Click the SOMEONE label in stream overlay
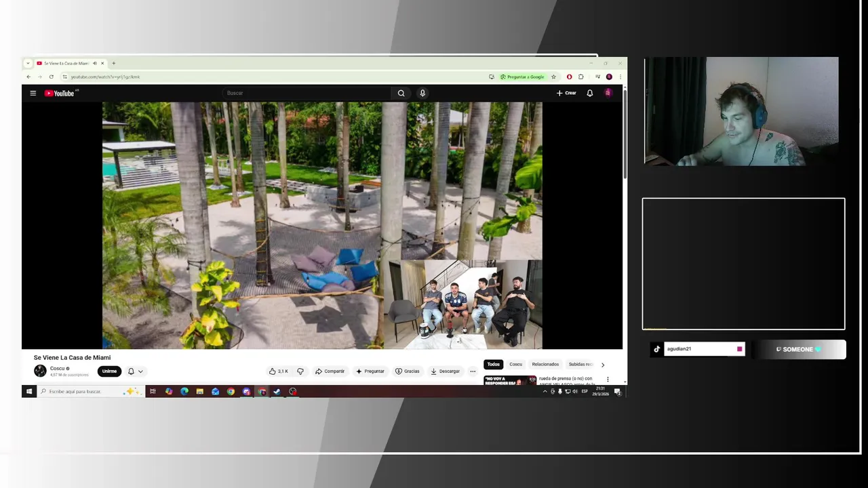This screenshot has height=488, width=868. pyautogui.click(x=797, y=349)
